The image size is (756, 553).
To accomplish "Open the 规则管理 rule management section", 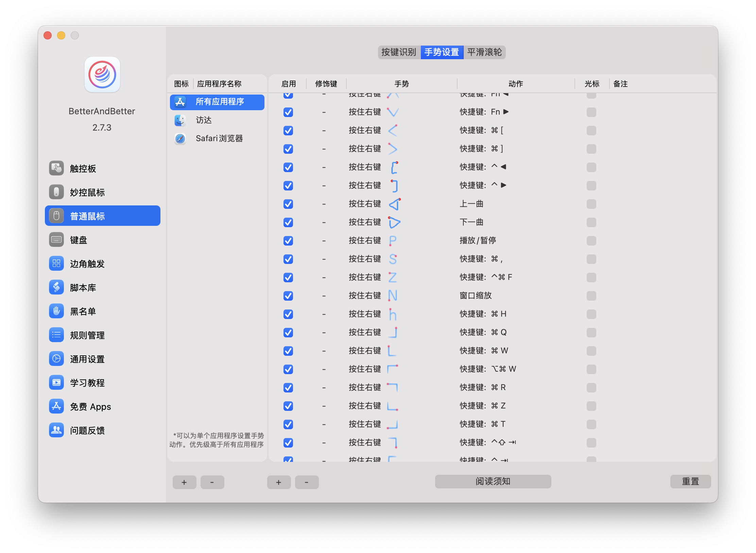I will [x=87, y=335].
